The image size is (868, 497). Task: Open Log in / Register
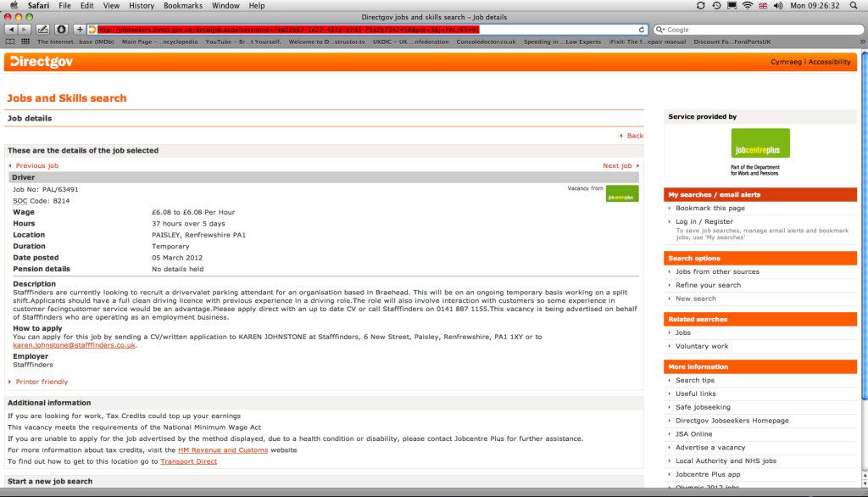coord(704,221)
